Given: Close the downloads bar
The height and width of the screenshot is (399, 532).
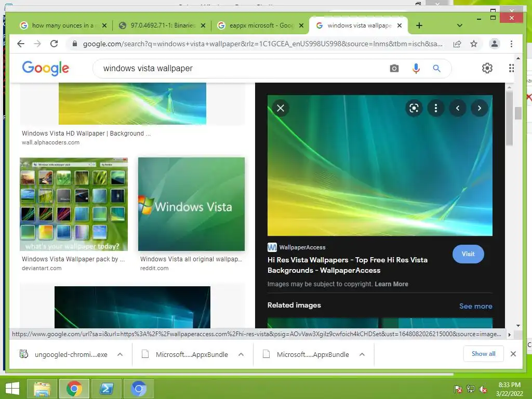Looking at the screenshot, I should click(x=513, y=354).
